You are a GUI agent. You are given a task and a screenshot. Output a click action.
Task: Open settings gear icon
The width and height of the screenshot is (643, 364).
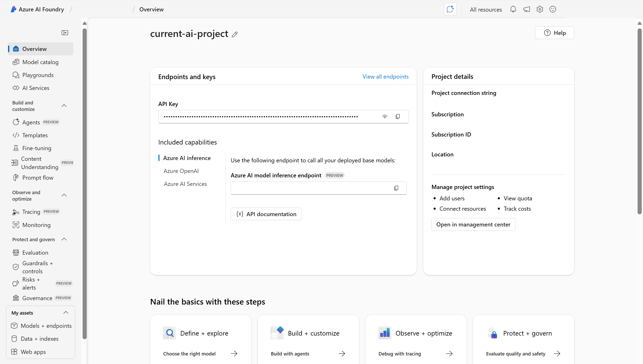[x=540, y=9]
